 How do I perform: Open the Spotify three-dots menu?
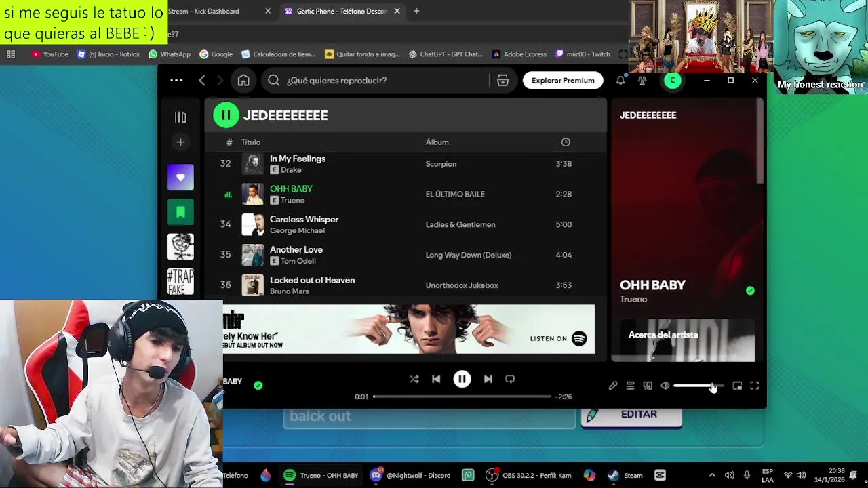(x=176, y=80)
